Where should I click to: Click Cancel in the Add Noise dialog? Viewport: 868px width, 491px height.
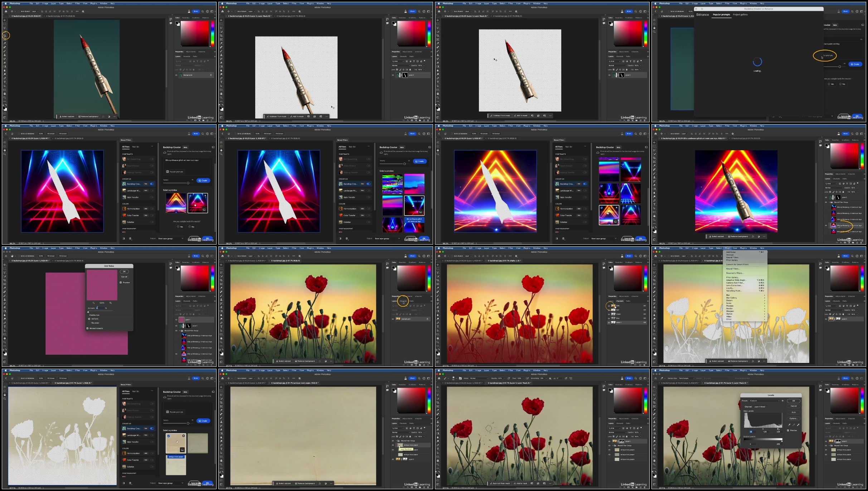tap(124, 277)
